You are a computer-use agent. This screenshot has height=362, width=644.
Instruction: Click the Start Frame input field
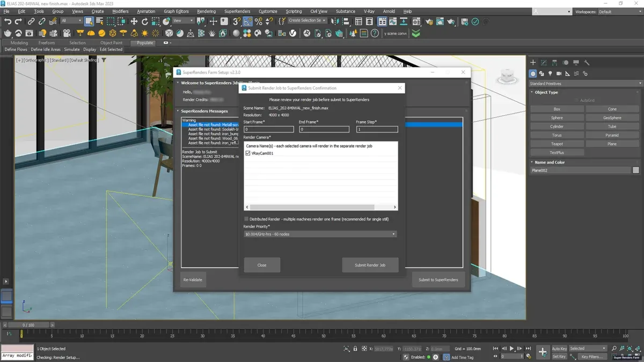coord(269,129)
